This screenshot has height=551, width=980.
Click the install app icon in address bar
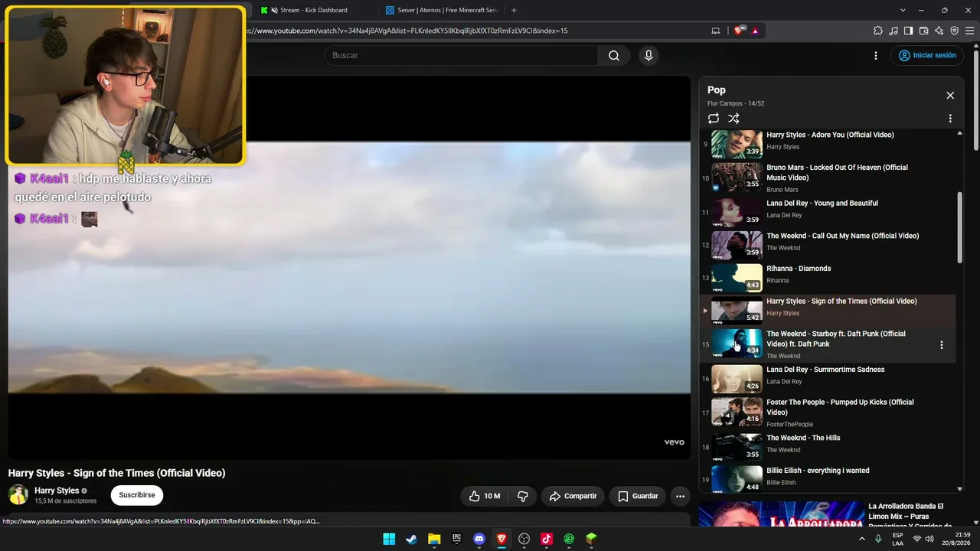click(x=716, y=31)
